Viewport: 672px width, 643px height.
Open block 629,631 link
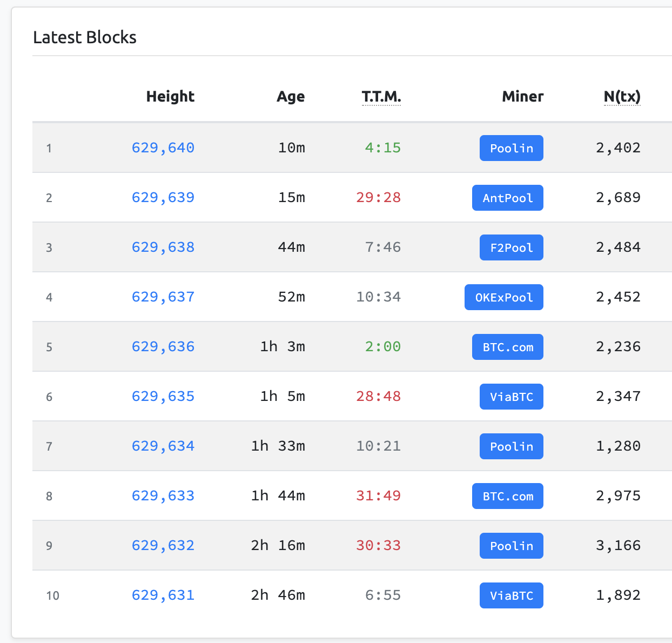click(163, 595)
